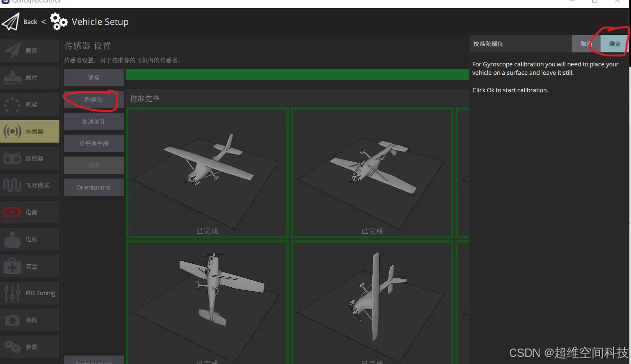The image size is (631, 364).
Task: Click the Factory reset button
Action: pyautogui.click(x=94, y=360)
